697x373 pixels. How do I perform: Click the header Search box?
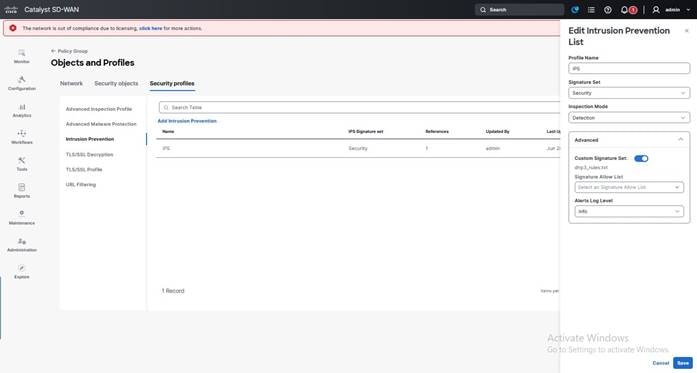pos(519,10)
